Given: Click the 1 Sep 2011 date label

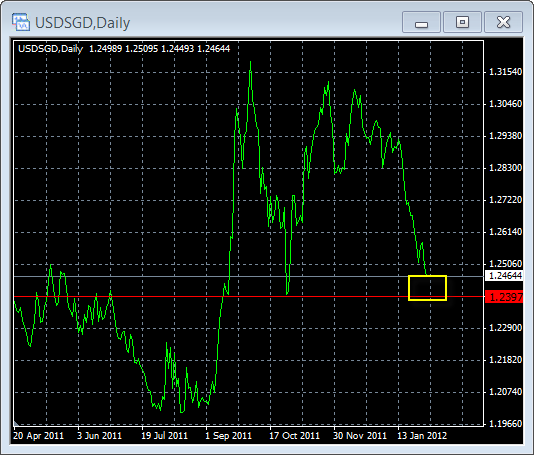Looking at the screenshot, I should coord(228,436).
